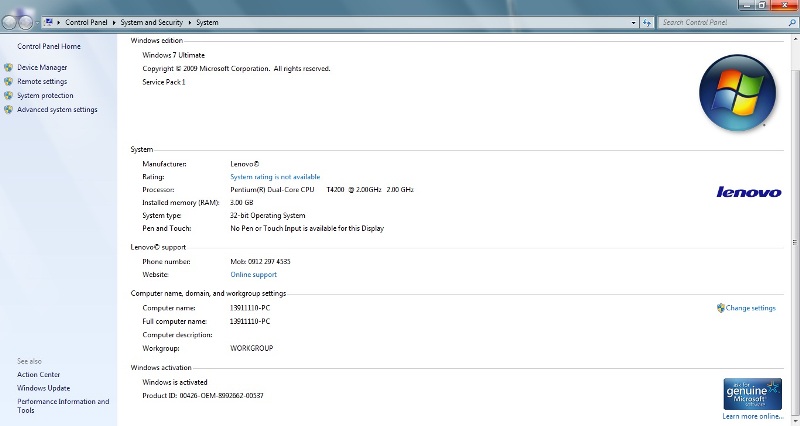Click the 'Computer description:' label
This screenshot has width=800, height=426.
[x=178, y=335]
